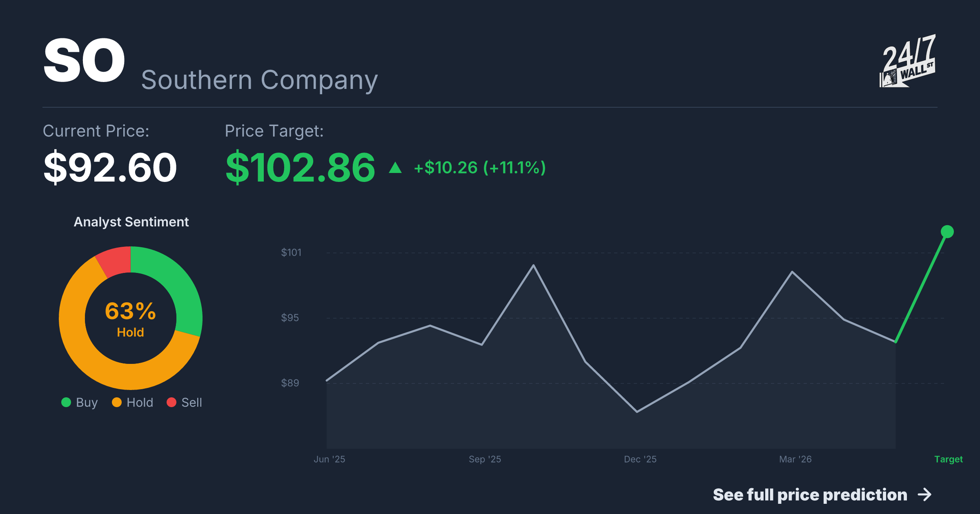Image resolution: width=980 pixels, height=514 pixels.
Task: Click the red Sell legend dot
Action: (171, 403)
